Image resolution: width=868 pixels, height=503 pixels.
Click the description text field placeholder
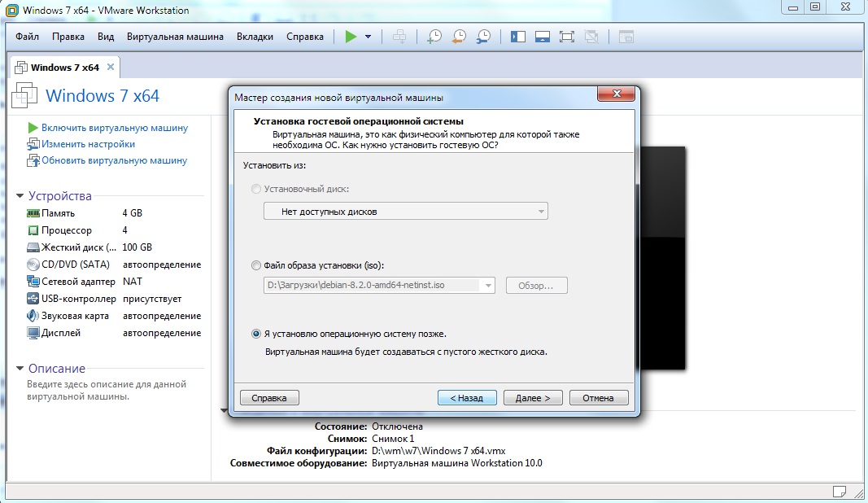coord(107,390)
